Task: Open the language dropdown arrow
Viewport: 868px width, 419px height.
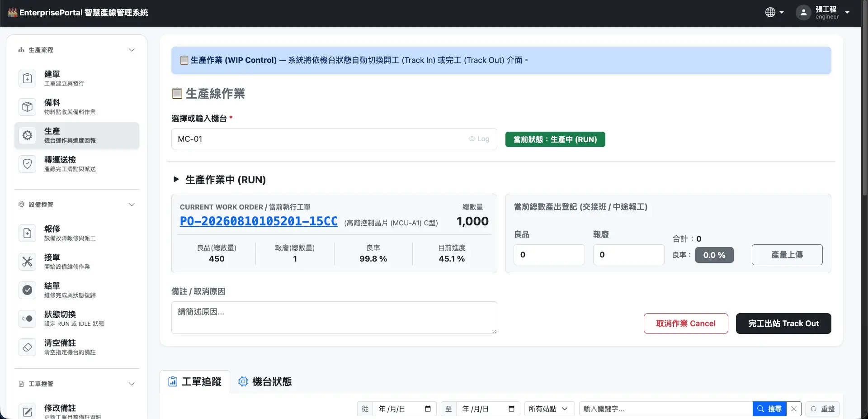Action: (782, 13)
